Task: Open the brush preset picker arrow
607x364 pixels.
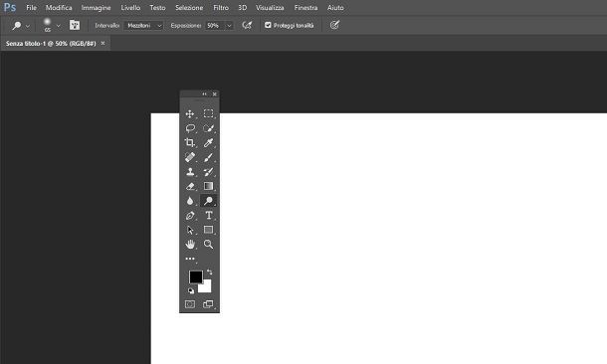Action: [x=58, y=26]
